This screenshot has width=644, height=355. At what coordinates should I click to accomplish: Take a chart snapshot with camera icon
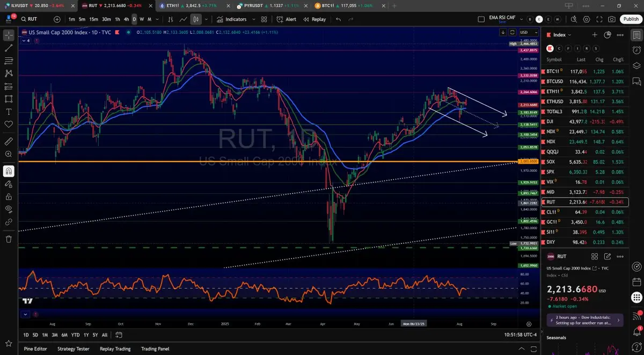[x=612, y=19]
